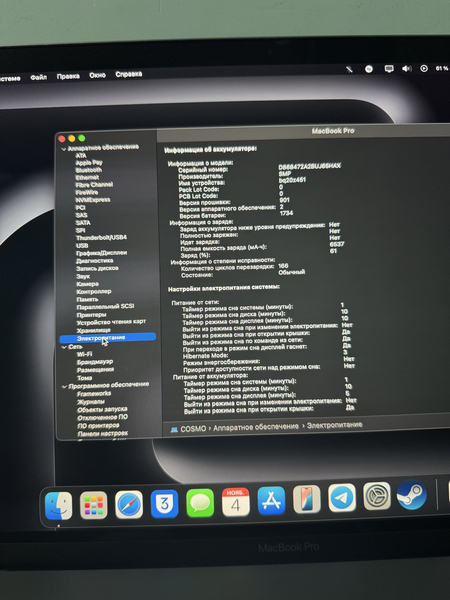Select Thunderbolt/USB4 in the sidebar

tap(101, 238)
